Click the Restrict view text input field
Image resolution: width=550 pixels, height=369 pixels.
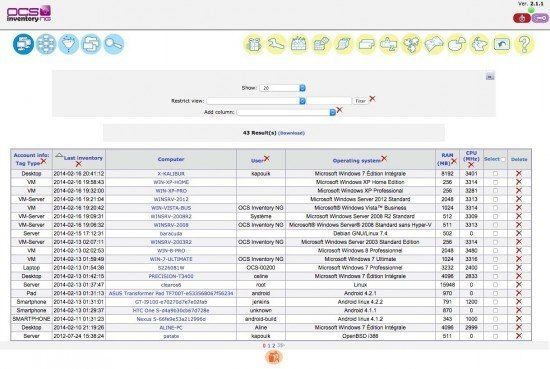329,101
